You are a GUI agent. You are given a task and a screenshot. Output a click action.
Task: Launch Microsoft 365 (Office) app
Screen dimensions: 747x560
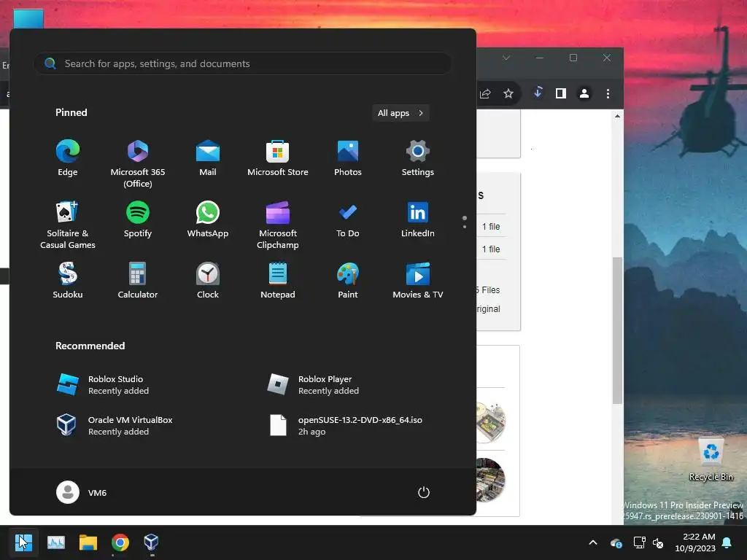click(x=138, y=164)
